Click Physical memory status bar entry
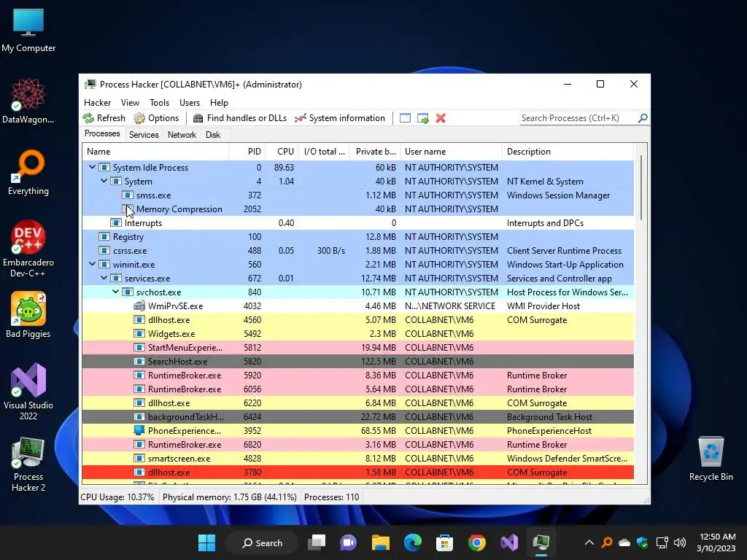Viewport: 747px width, 560px height. (x=230, y=497)
